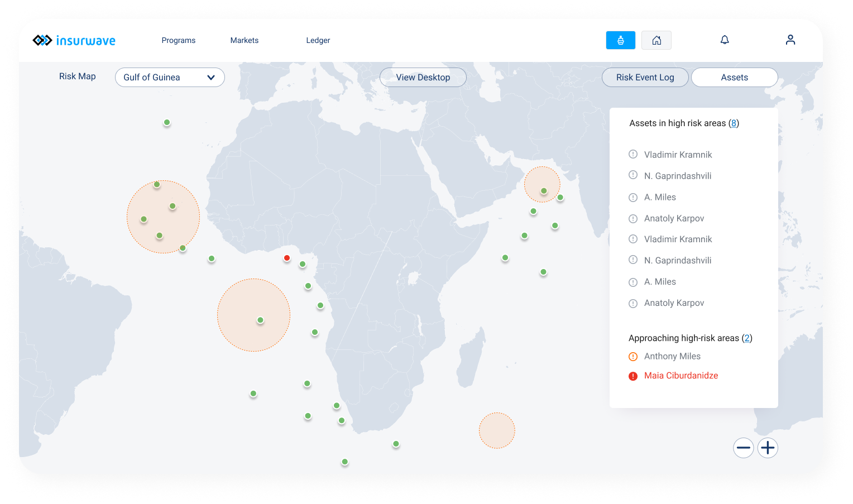The width and height of the screenshot is (853, 504).
Task: Expand the Gulf of Guinea dropdown
Action: tap(170, 78)
